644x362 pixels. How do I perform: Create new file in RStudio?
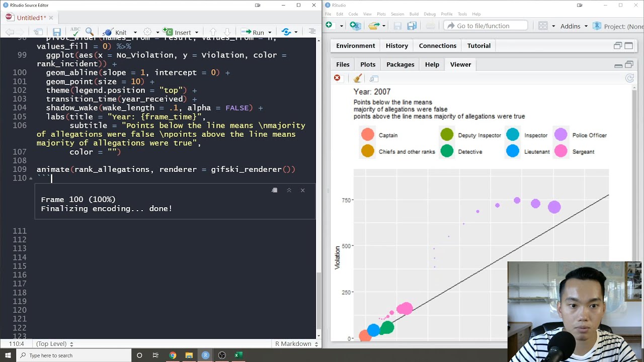click(329, 25)
